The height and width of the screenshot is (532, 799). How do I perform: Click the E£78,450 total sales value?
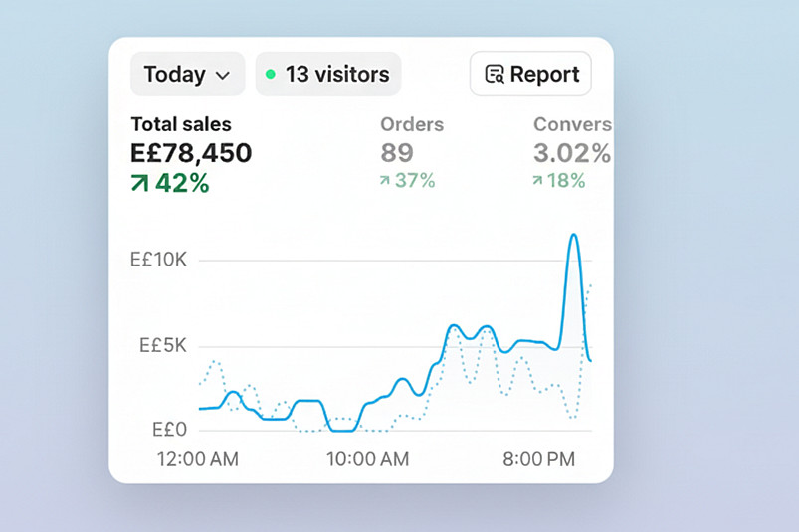click(191, 153)
